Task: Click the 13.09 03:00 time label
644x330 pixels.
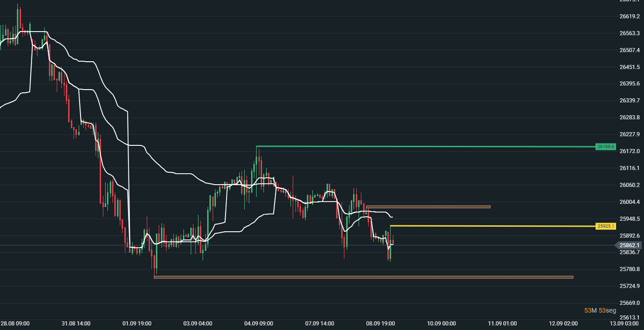Action: point(624,324)
